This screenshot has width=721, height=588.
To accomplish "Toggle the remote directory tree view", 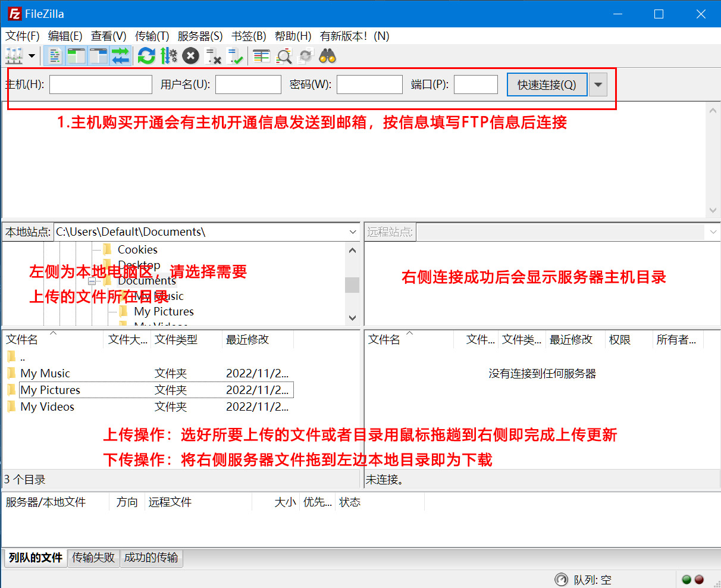I will point(98,57).
